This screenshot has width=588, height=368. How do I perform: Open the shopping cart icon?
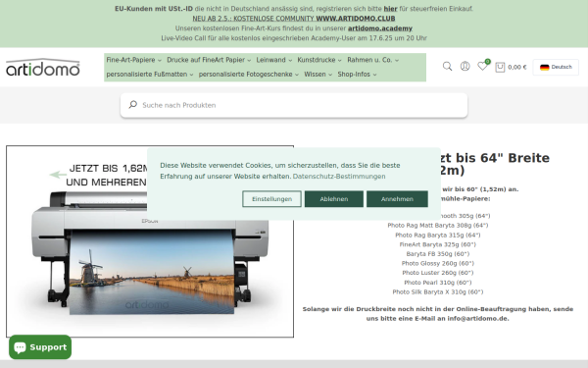pyautogui.click(x=500, y=67)
